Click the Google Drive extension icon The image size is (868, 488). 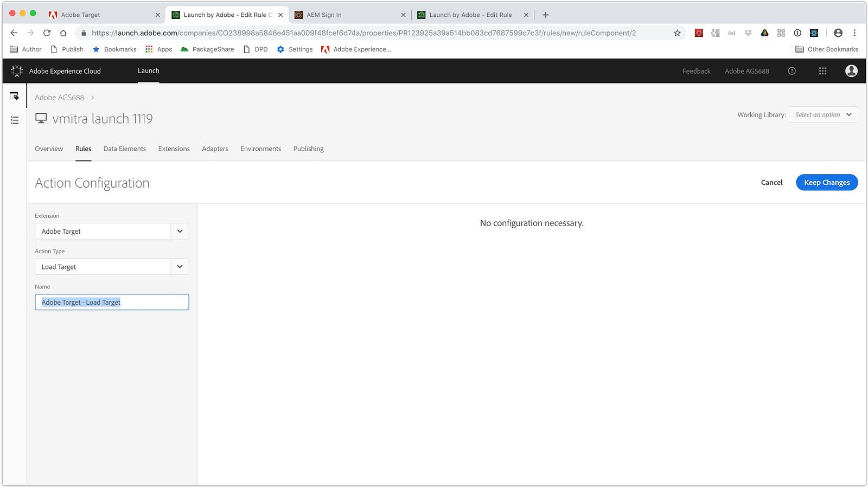tap(764, 33)
